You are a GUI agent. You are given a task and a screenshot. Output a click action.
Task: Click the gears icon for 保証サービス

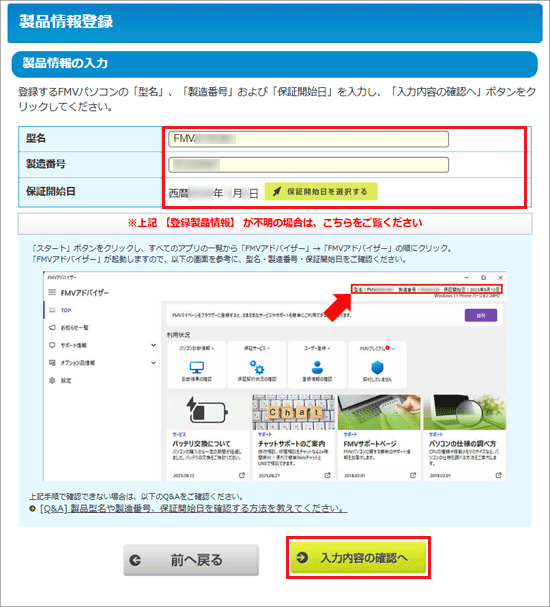coord(257,367)
